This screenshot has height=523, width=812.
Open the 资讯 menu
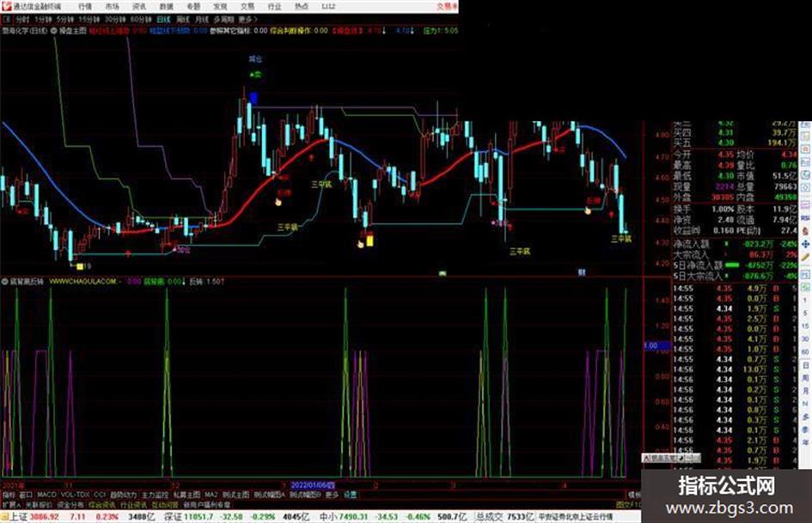(139, 7)
